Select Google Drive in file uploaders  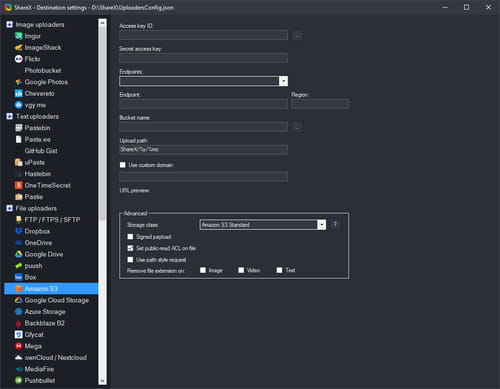[44, 254]
